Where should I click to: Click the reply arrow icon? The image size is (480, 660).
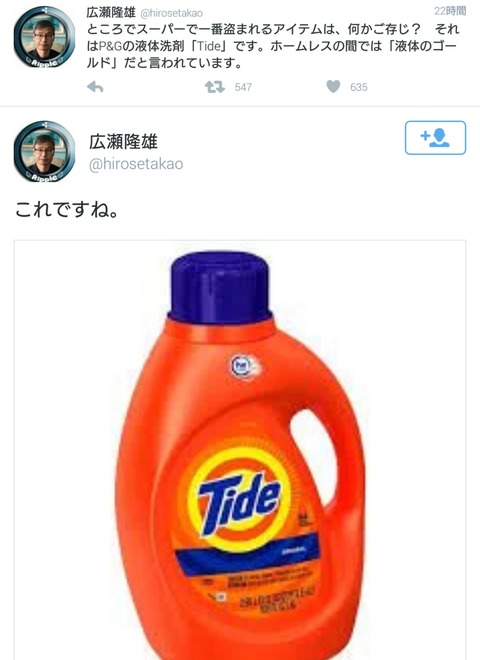(x=95, y=87)
